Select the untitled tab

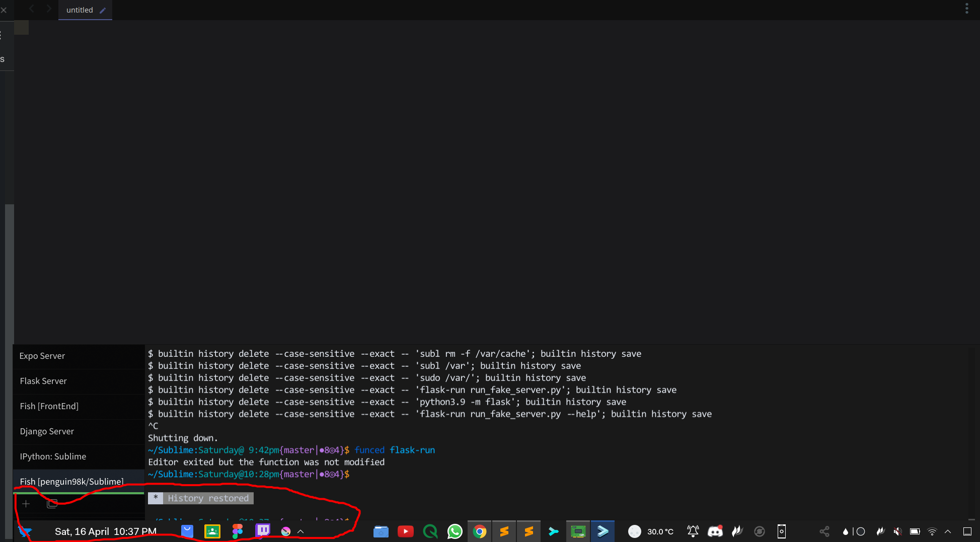(x=80, y=10)
